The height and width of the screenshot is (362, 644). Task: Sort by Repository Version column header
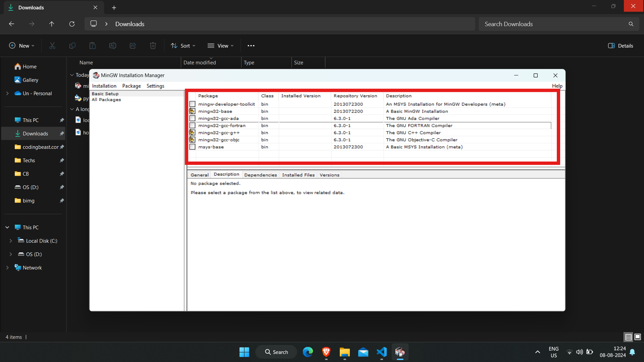pos(357,96)
